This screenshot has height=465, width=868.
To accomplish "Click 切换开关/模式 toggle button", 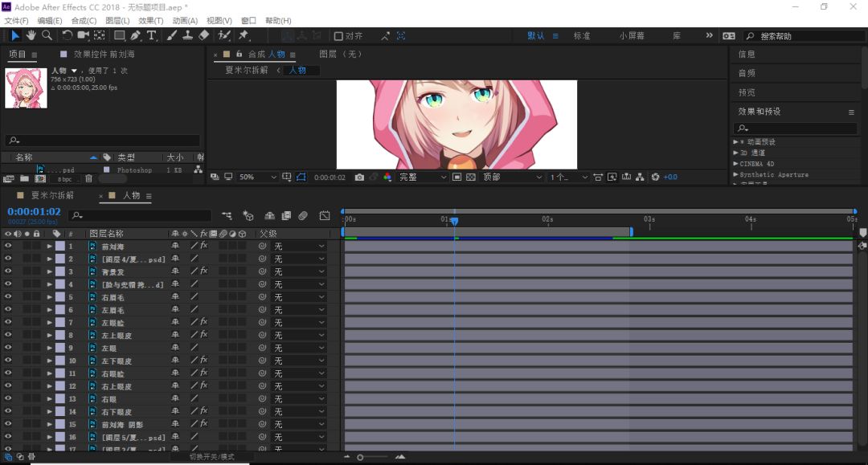I will pyautogui.click(x=212, y=457).
